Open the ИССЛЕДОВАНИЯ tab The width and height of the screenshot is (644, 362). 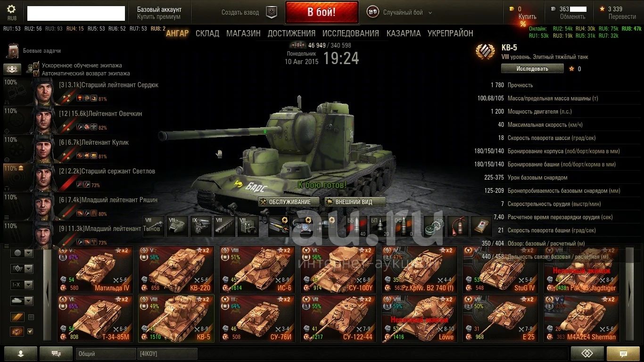click(x=351, y=33)
